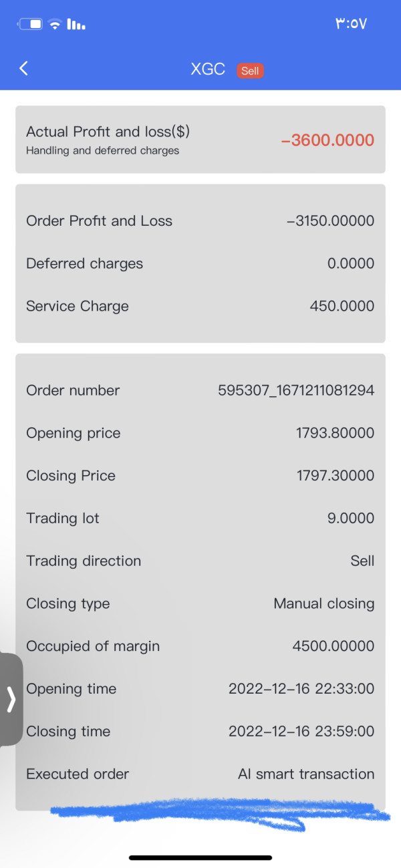The image size is (401, 868).
Task: Tap the Closing Price value 1797.30000
Action: point(335,476)
